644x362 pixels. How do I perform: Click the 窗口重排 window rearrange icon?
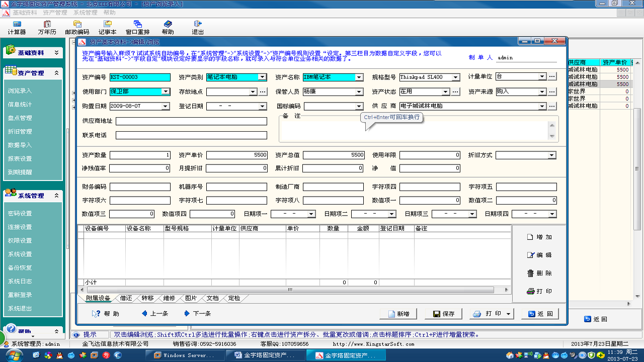137,27
